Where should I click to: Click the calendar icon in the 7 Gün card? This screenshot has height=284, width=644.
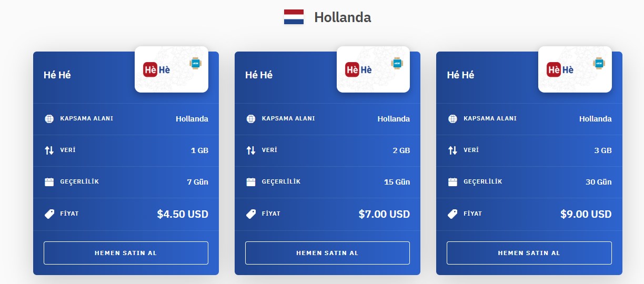49,182
